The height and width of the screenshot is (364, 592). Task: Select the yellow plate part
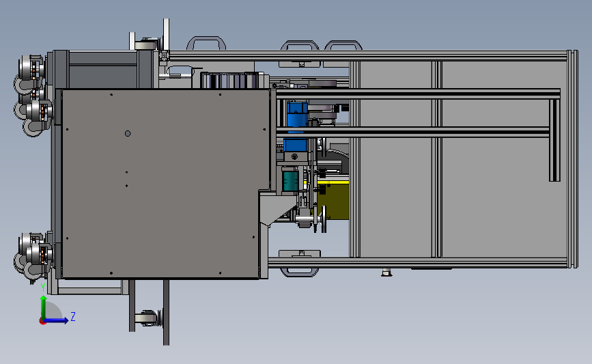334,199
